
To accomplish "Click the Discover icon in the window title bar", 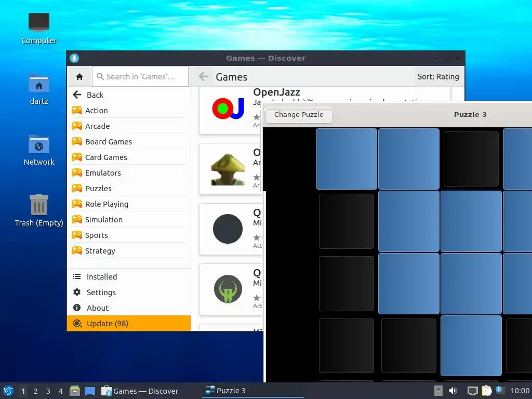I will (74, 58).
